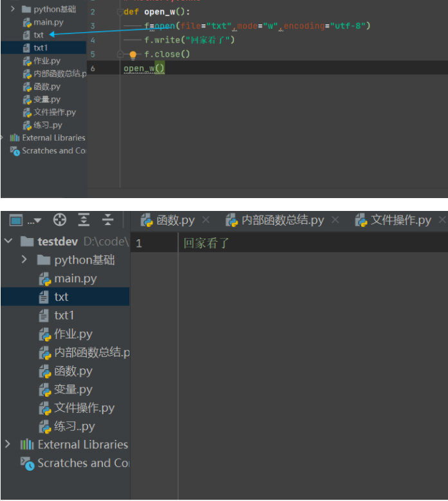This screenshot has width=448, height=501.
Task: Open 变量.py in upper project tree
Action: [42, 100]
